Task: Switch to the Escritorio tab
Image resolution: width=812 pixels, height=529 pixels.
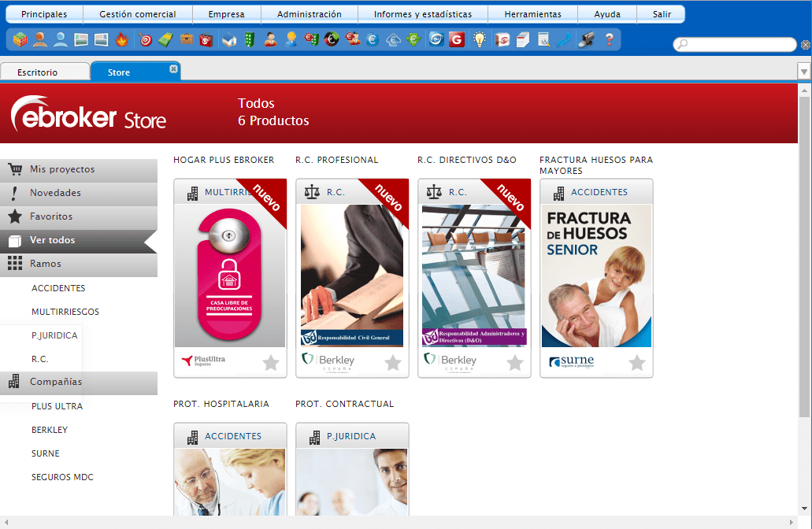Action: pos(45,72)
